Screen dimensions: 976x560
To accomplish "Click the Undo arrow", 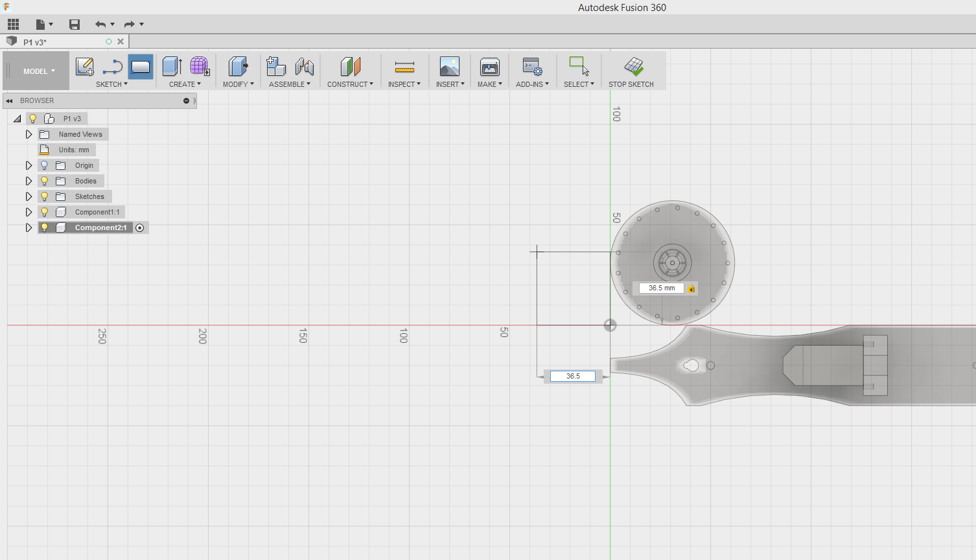I will pyautogui.click(x=100, y=25).
